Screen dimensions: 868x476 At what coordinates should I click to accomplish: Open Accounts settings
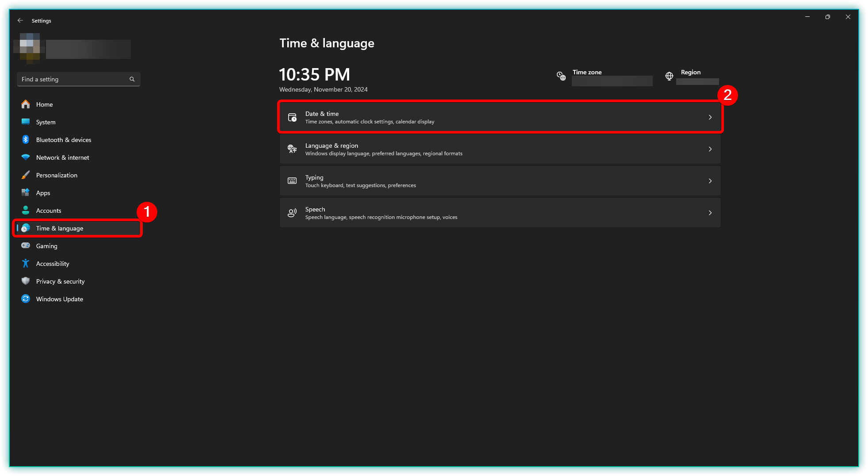(x=78, y=211)
